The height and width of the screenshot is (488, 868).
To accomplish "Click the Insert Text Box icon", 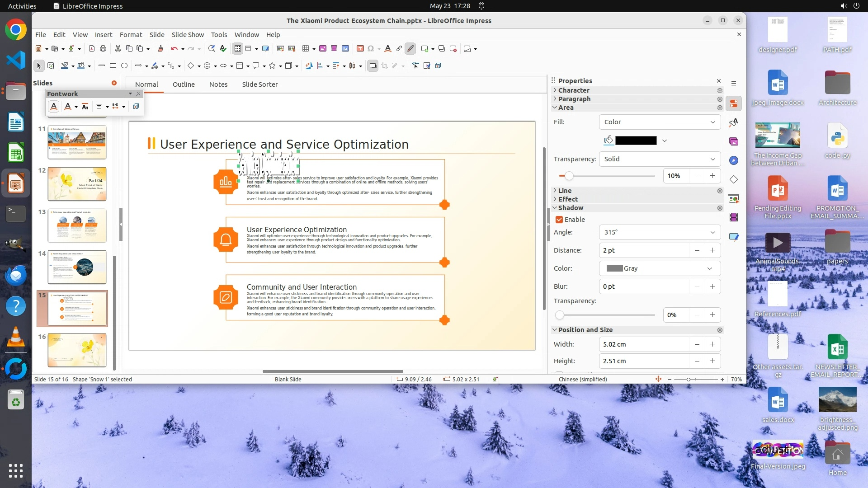I will coord(360,49).
